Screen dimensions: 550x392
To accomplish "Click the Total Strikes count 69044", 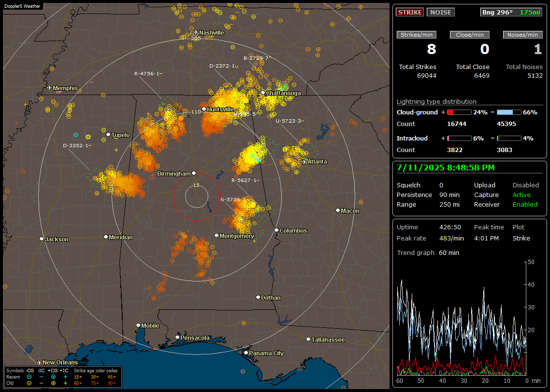I will click(x=427, y=76).
